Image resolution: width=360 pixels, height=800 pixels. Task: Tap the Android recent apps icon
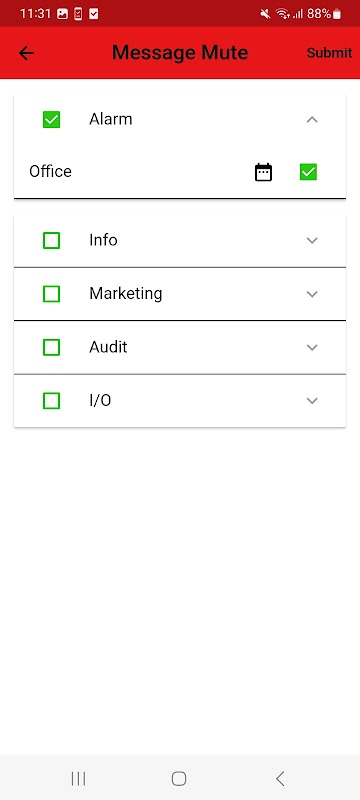click(x=79, y=778)
